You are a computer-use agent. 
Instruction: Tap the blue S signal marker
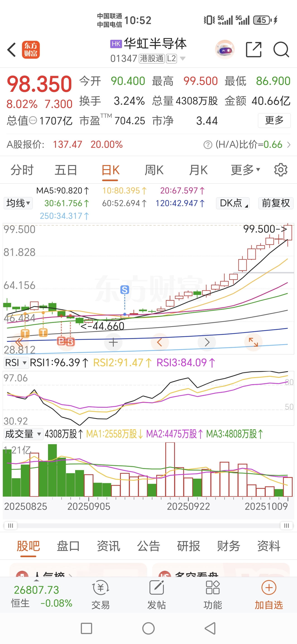(x=125, y=290)
